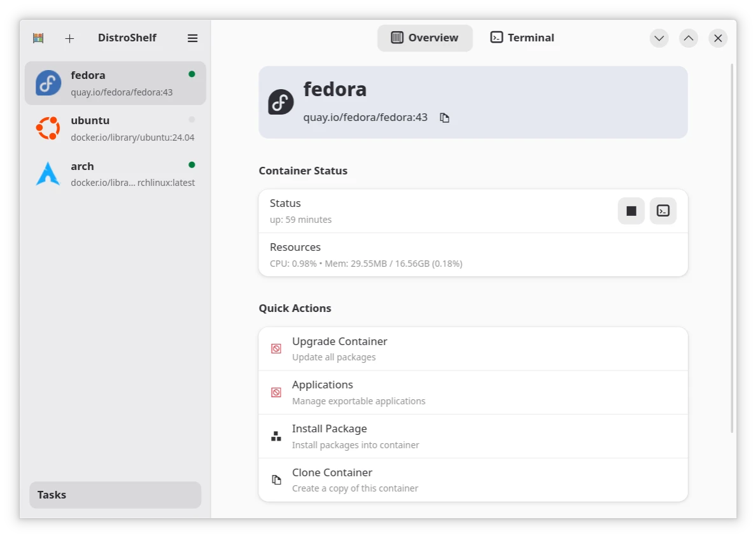The height and width of the screenshot is (538, 756).
Task: Select the arch container entry
Action: 115,174
